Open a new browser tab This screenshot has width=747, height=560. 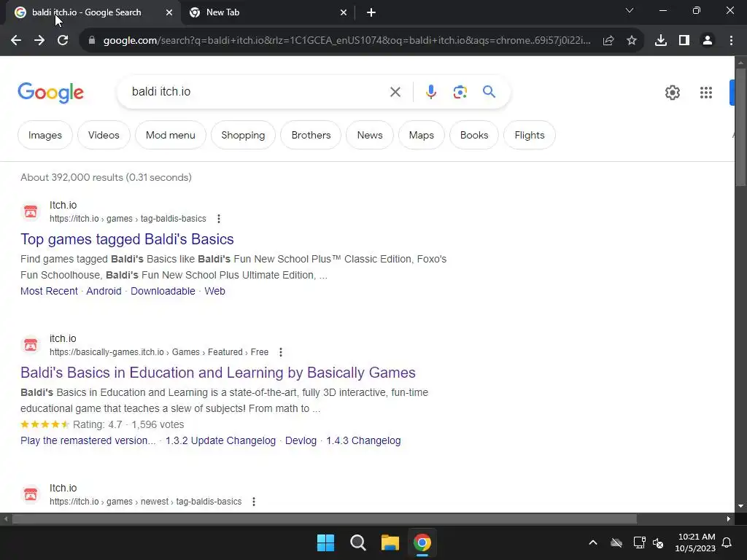click(371, 13)
